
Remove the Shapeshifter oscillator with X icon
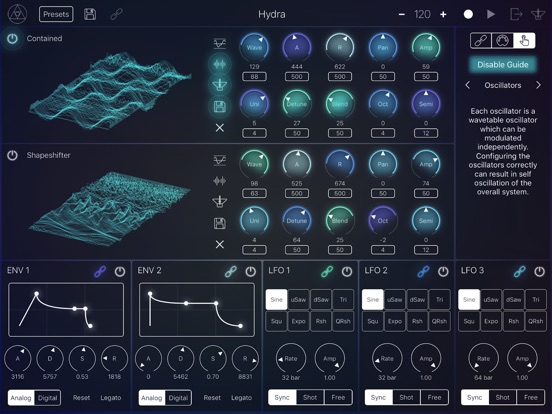point(220,244)
